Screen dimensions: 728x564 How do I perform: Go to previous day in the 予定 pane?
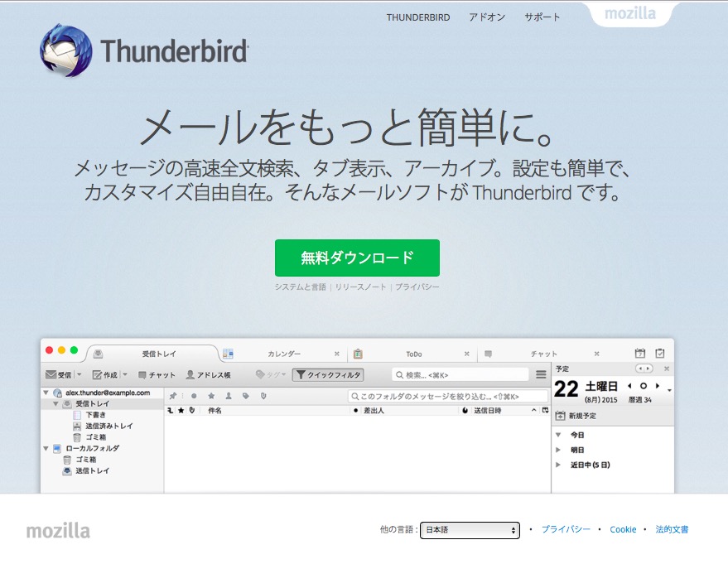point(629,386)
